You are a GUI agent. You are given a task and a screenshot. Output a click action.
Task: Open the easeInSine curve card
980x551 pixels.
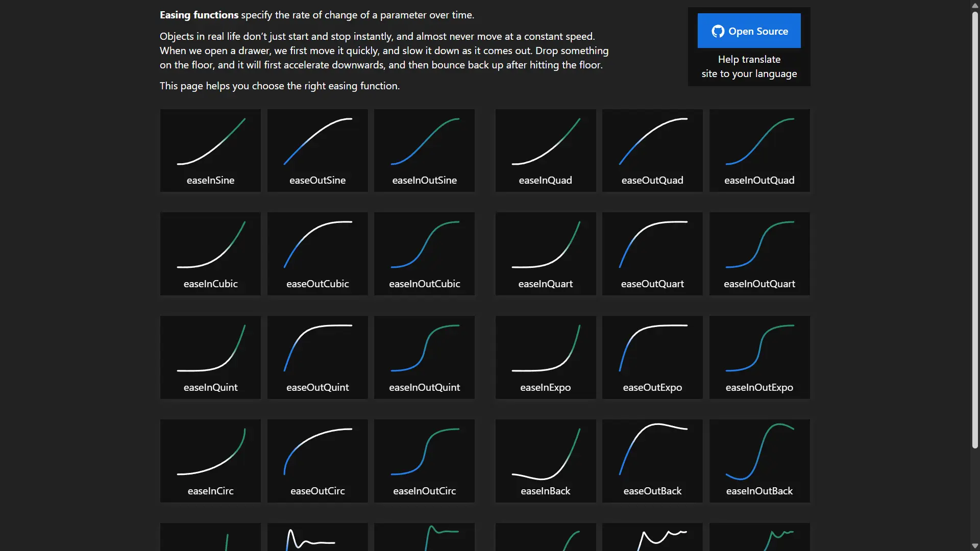210,151
